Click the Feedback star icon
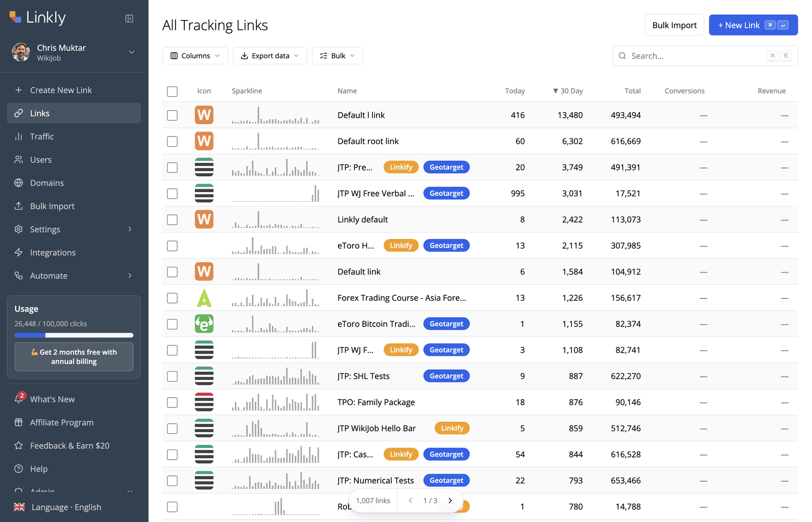 tap(19, 445)
